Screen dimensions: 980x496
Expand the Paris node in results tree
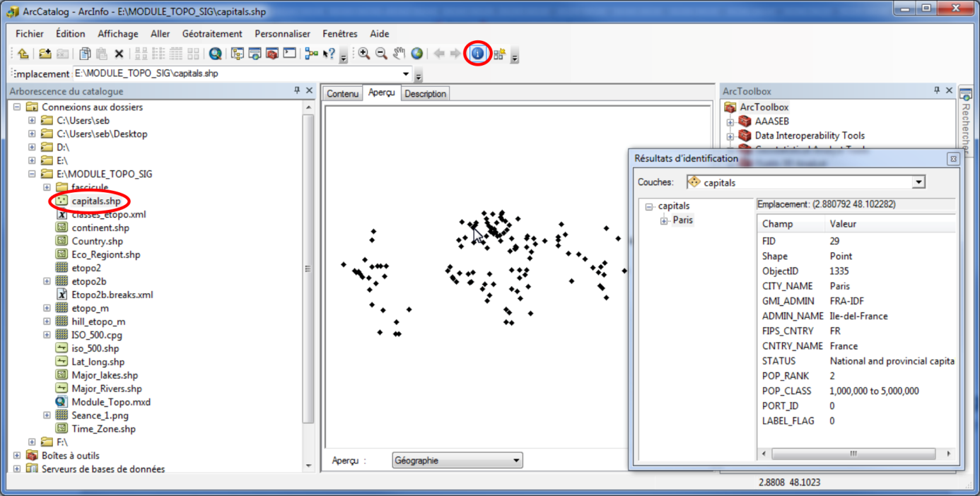(664, 221)
